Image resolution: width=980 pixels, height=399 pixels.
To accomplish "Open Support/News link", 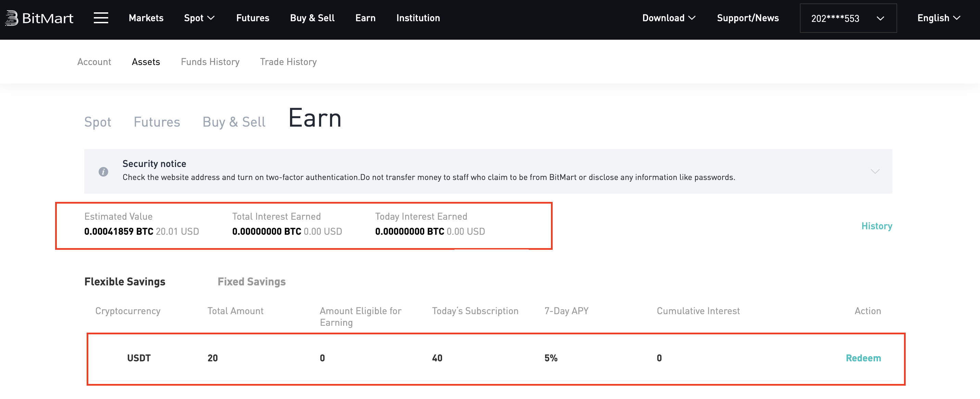I will point(747,18).
